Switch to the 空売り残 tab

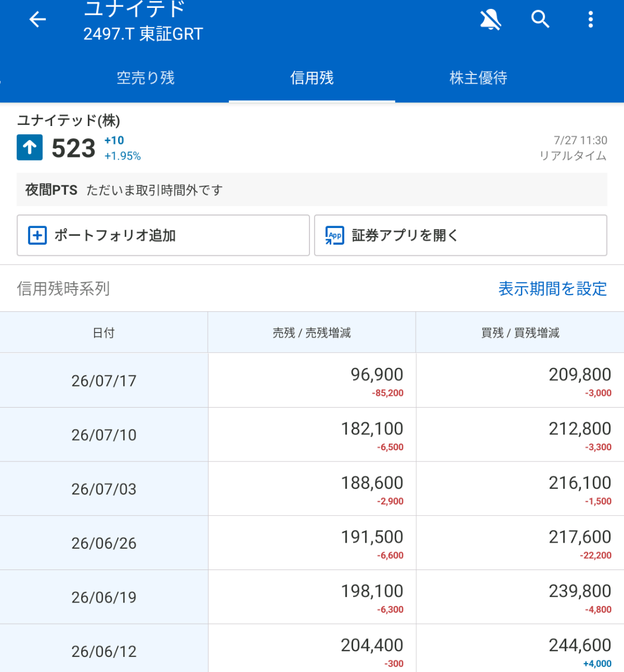click(146, 78)
